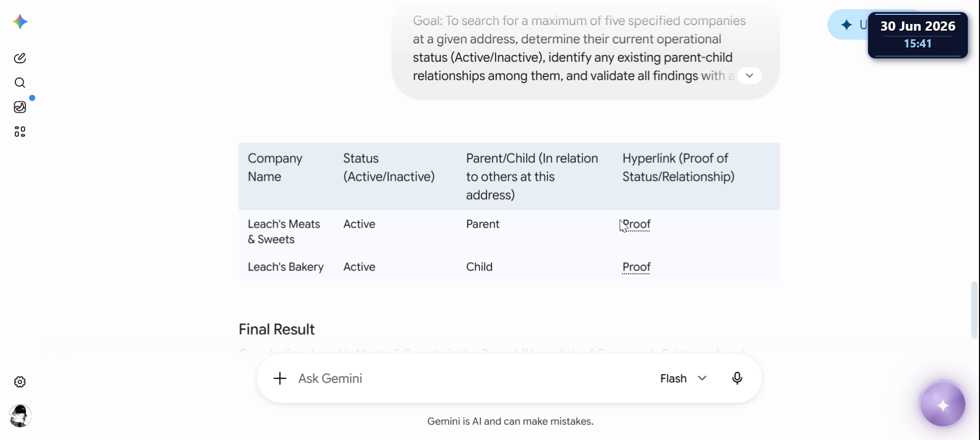Click the date and time clock widget
This screenshot has height=440, width=980.
click(918, 35)
